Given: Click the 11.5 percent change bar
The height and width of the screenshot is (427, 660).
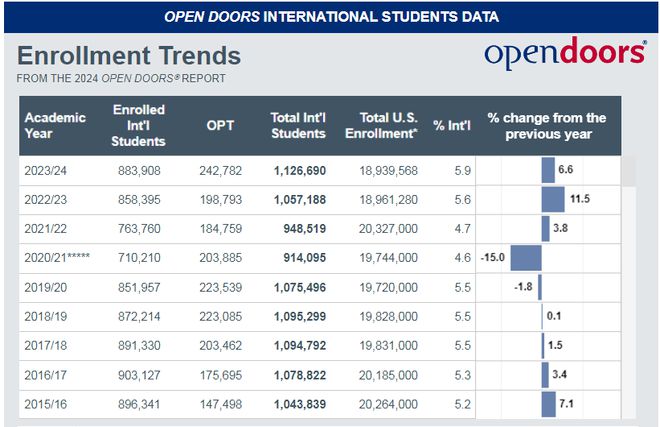Looking at the screenshot, I should 553,199.
